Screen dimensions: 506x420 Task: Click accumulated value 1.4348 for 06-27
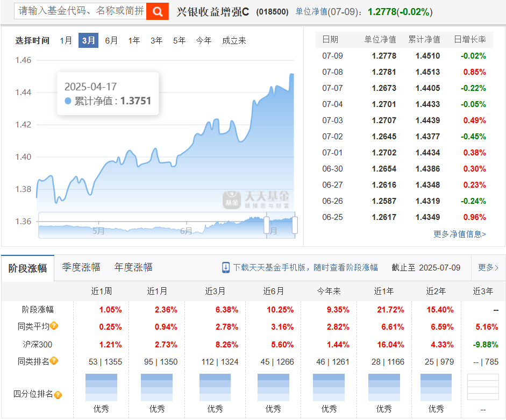pyautogui.click(x=427, y=185)
